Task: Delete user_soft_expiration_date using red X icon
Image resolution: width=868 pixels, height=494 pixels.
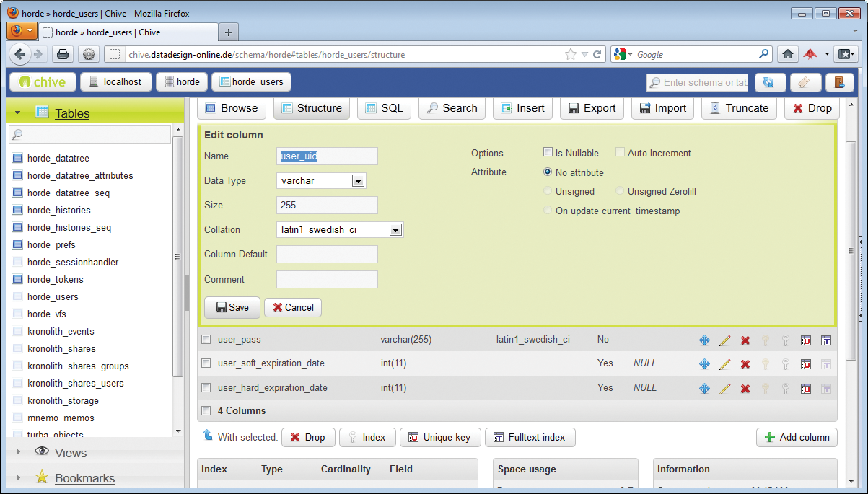Action: 745,363
